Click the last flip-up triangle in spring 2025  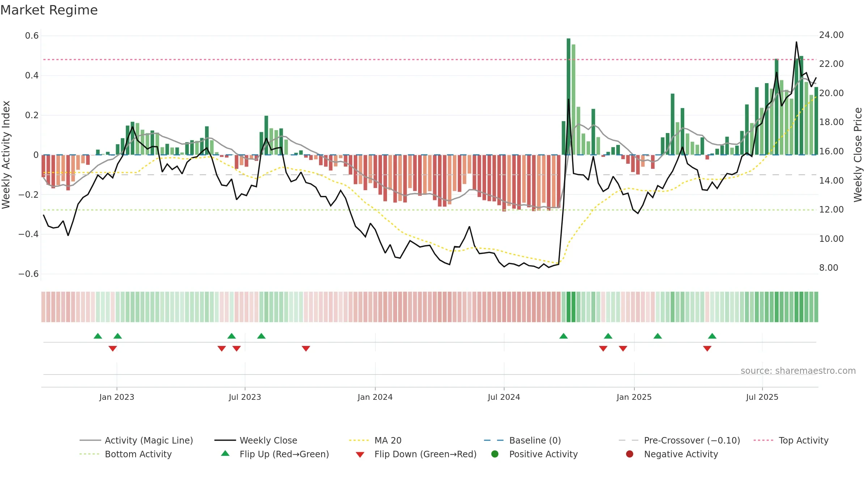point(712,336)
